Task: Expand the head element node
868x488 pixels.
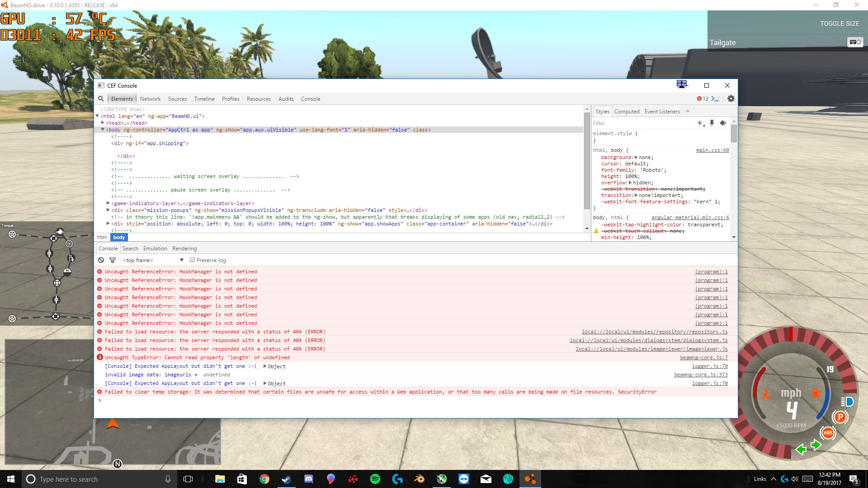Action: (x=103, y=123)
